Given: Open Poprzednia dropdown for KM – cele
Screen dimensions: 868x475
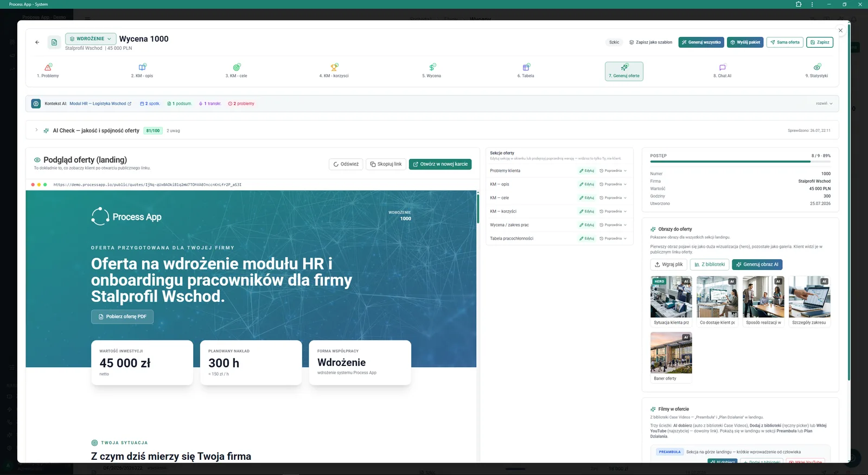Looking at the screenshot, I should click(x=613, y=198).
